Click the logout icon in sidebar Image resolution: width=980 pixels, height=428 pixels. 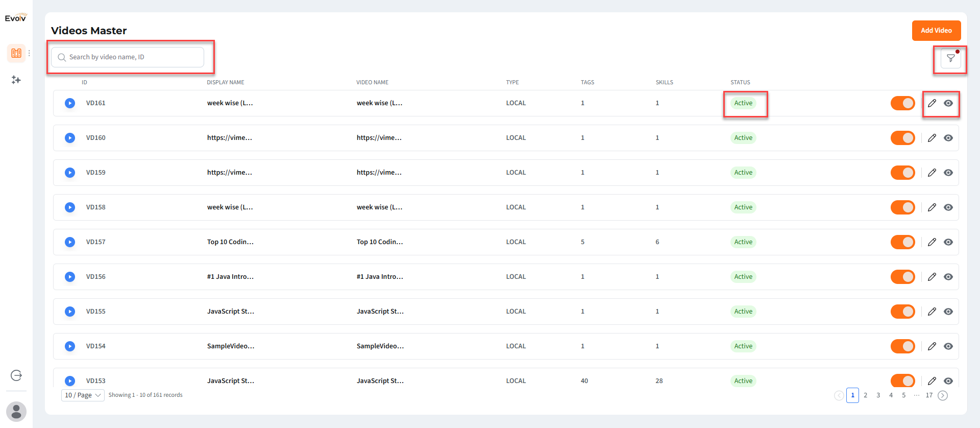pos(16,375)
